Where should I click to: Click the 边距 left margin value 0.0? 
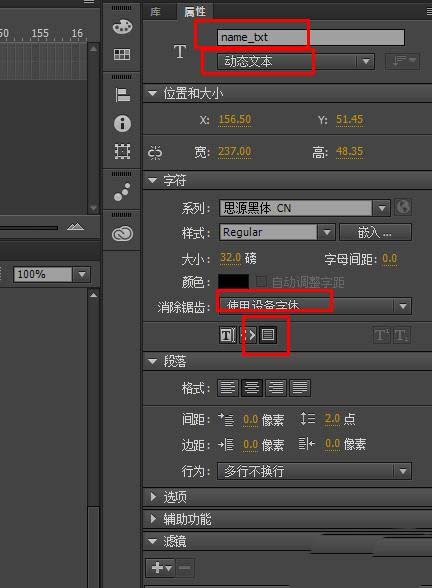pyautogui.click(x=250, y=445)
